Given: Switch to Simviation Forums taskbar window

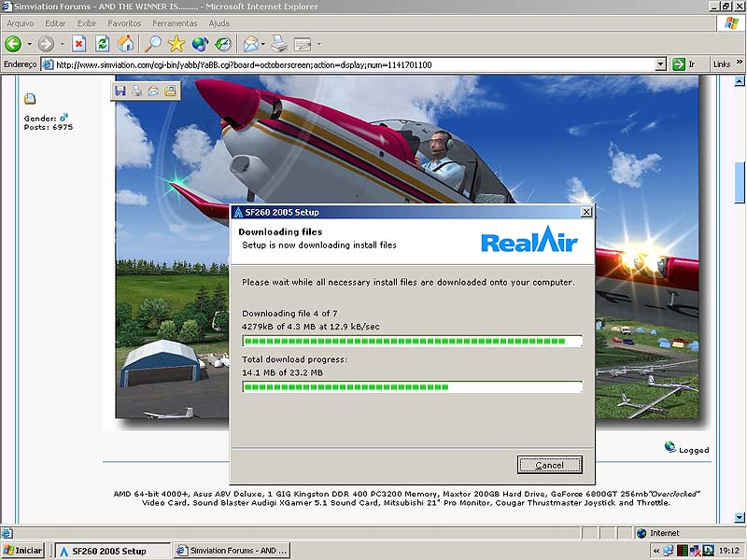Looking at the screenshot, I should (233, 551).
